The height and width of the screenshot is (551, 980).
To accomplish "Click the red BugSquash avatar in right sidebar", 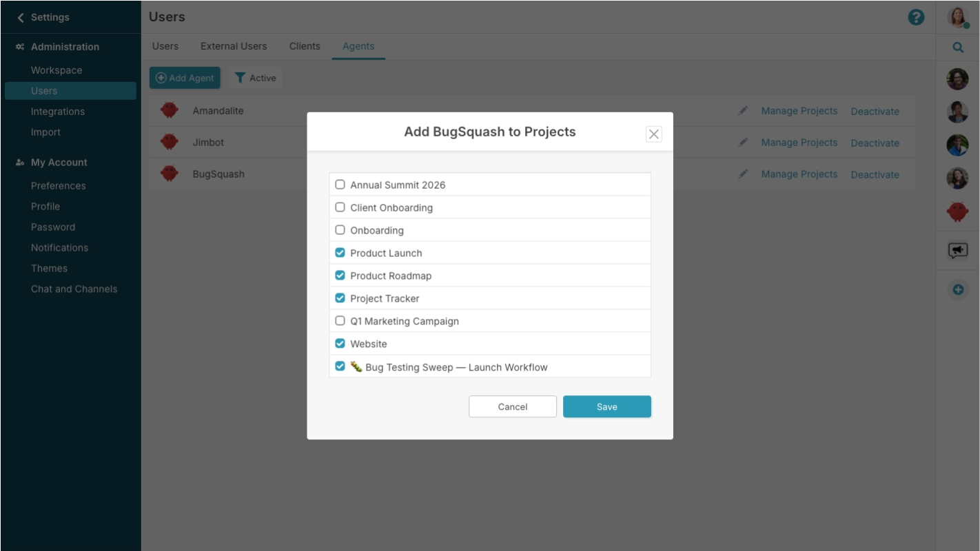I will pos(958,211).
